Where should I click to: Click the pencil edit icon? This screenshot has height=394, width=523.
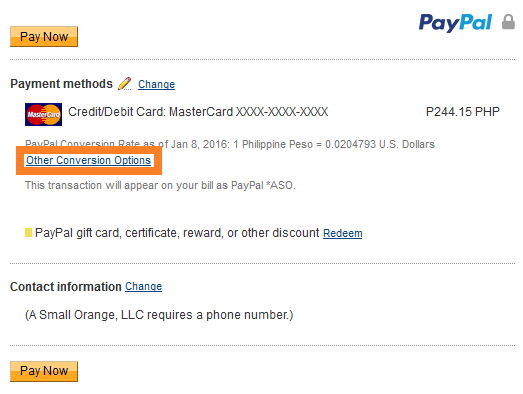[x=124, y=83]
